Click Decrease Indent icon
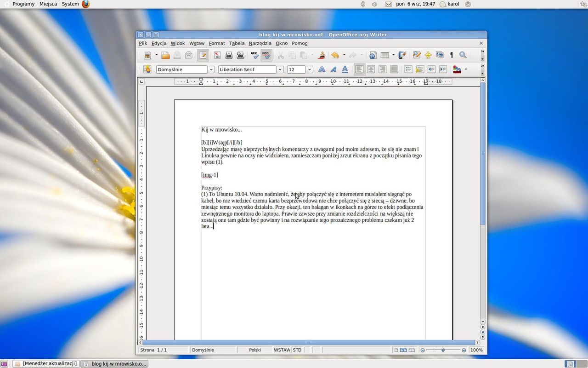Screen dimensions: 588x368 (431, 69)
